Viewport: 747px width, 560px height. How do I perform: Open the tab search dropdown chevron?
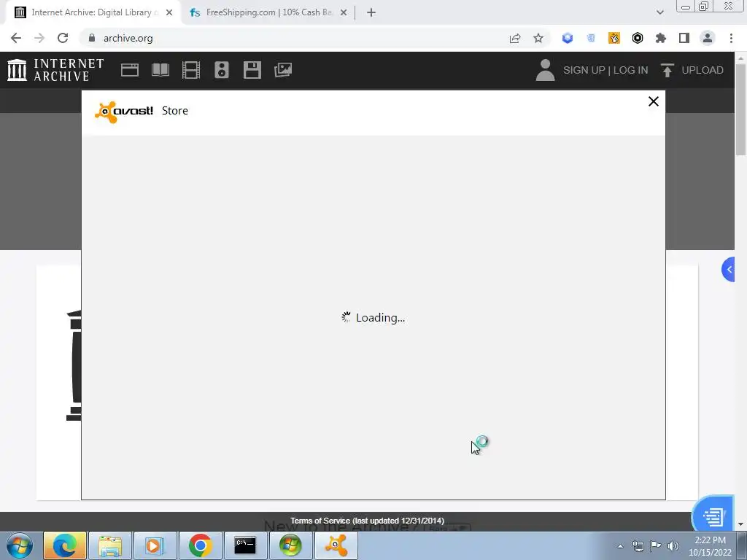[659, 12]
